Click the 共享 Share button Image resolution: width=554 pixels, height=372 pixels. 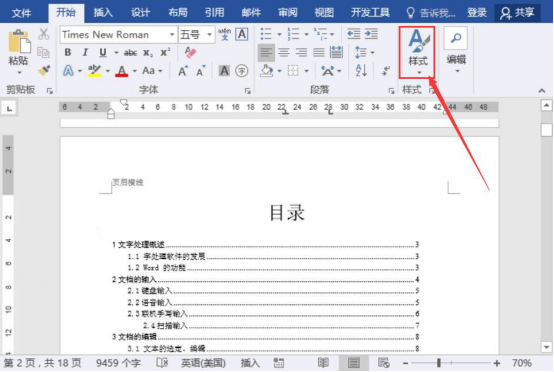(x=517, y=13)
